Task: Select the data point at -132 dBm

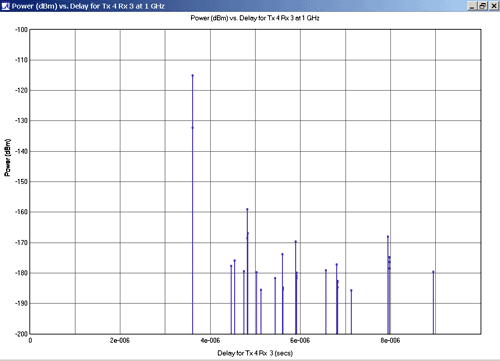Action: click(192, 128)
